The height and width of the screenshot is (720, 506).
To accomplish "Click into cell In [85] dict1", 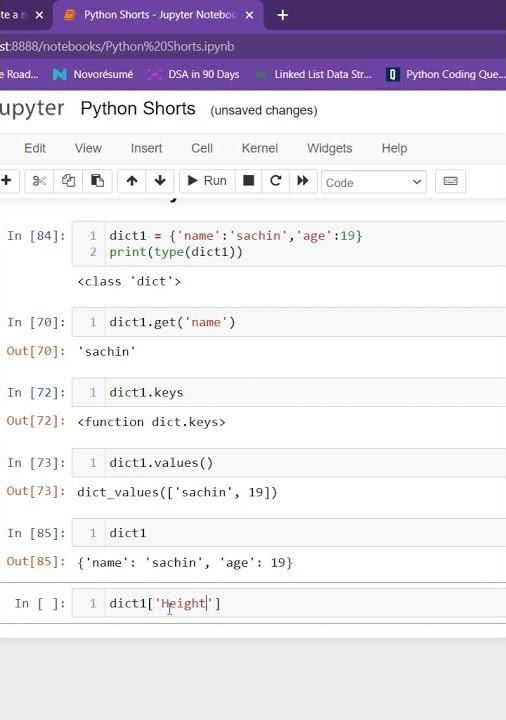I will (x=289, y=533).
